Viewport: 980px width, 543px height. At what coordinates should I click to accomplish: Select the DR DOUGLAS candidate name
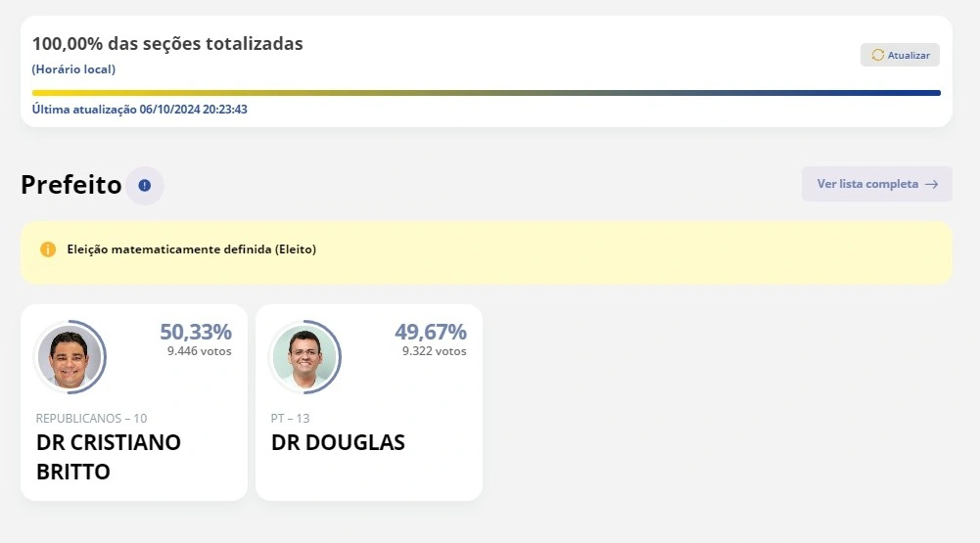(x=338, y=442)
